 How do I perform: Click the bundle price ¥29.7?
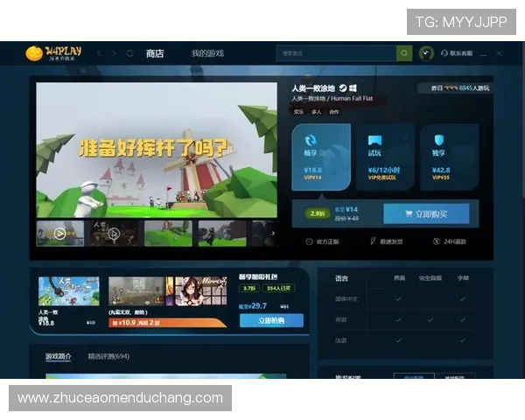click(x=253, y=306)
